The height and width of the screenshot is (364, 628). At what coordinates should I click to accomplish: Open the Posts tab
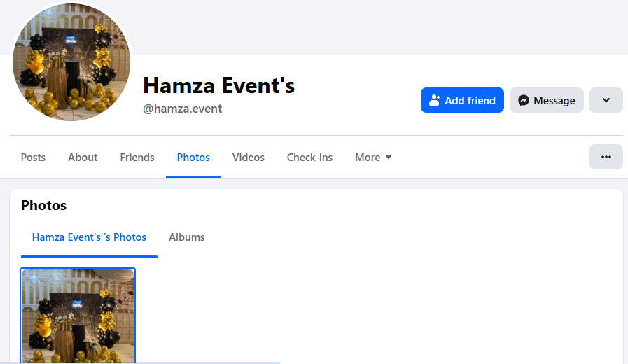(33, 157)
